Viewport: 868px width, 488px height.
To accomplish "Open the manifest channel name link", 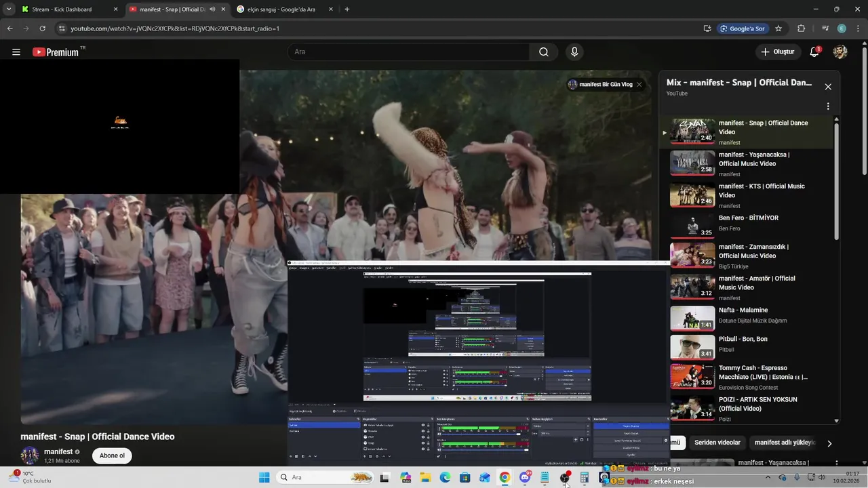I will (58, 451).
